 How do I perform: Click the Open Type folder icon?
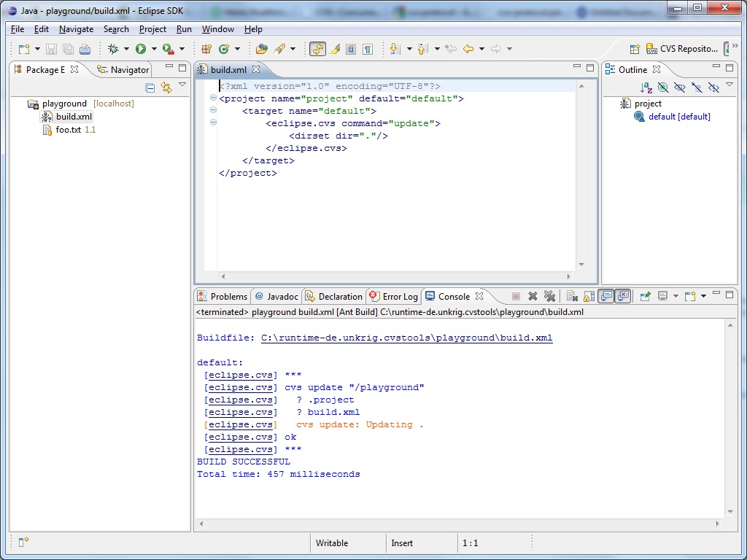(x=262, y=49)
